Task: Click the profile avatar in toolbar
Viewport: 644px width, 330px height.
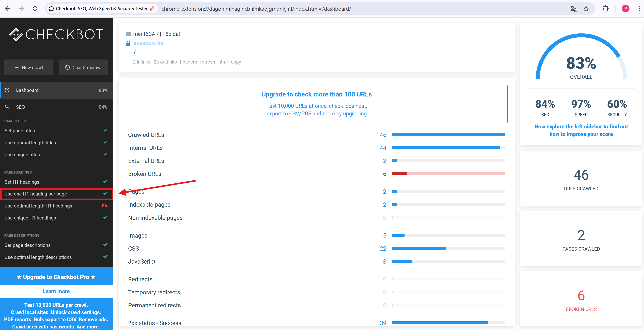Action: (x=625, y=9)
